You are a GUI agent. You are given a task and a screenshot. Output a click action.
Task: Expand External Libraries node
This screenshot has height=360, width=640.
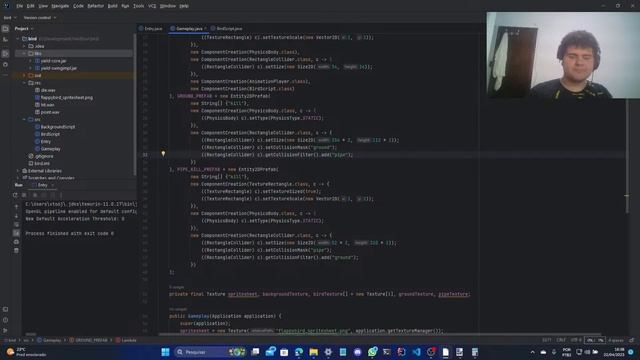18,171
